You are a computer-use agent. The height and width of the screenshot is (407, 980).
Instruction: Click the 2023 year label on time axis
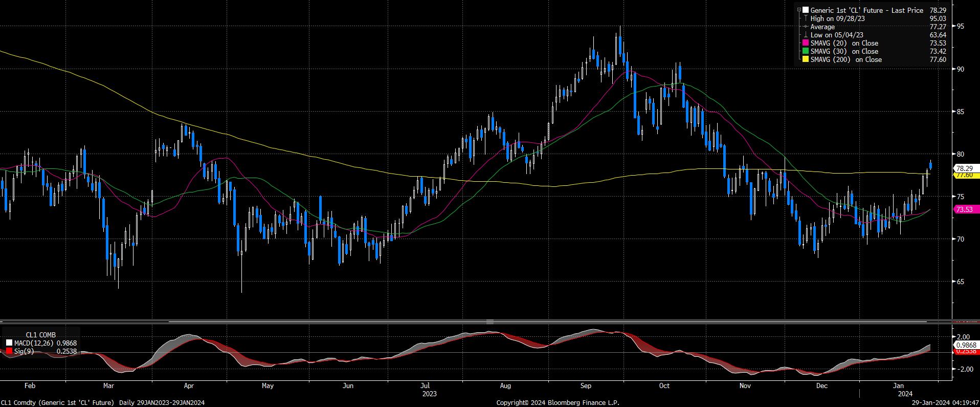[x=429, y=394]
